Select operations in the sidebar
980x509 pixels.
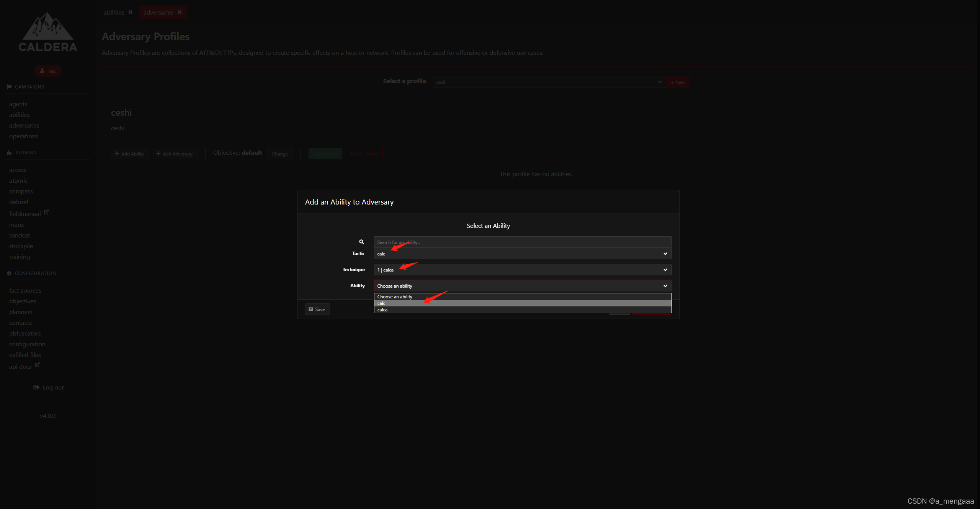23,136
